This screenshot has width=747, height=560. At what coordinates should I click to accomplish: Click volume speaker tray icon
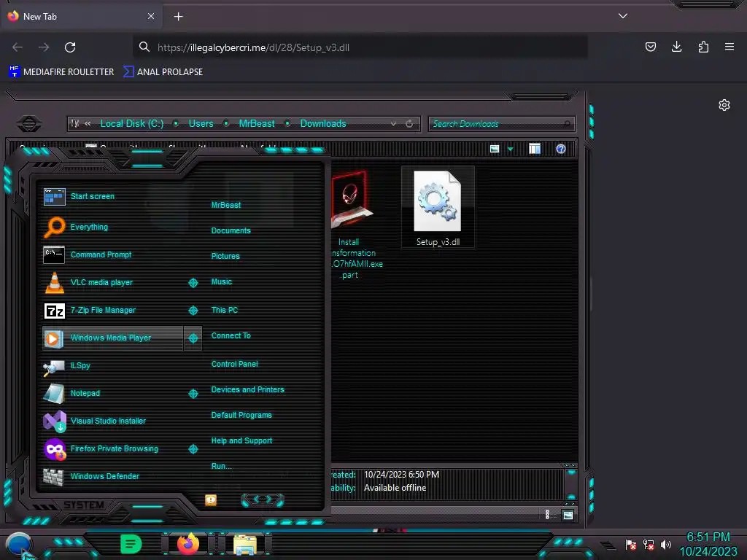click(x=665, y=544)
